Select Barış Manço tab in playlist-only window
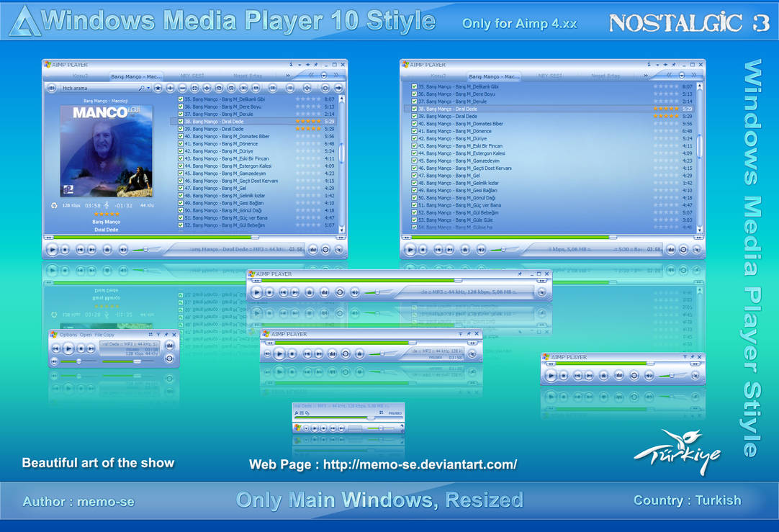This screenshot has height=532, width=779. tap(494, 76)
